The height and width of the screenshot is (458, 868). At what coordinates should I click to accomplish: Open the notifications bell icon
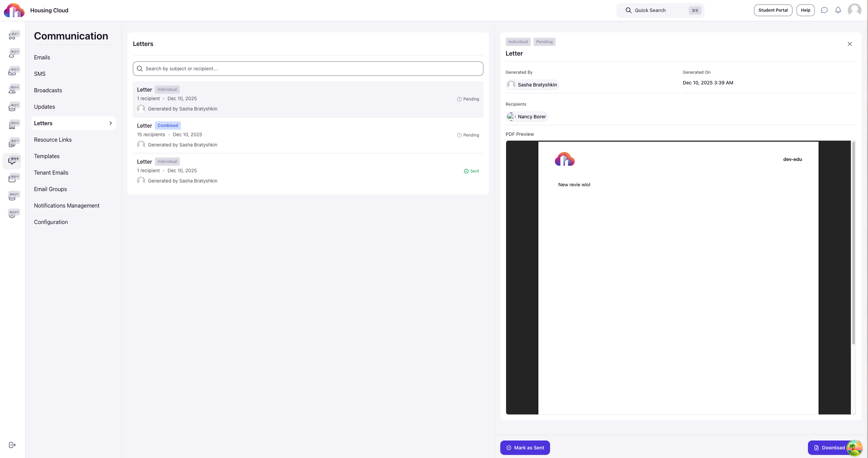coord(838,10)
